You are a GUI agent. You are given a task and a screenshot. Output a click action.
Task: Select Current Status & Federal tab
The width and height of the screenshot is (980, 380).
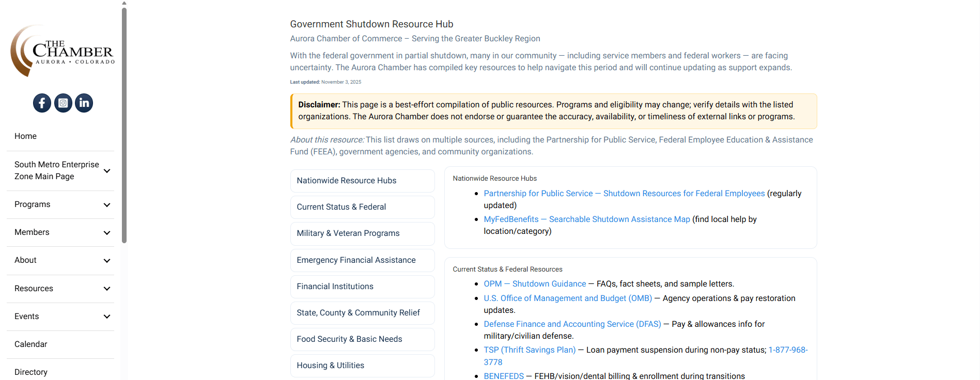pyautogui.click(x=362, y=207)
